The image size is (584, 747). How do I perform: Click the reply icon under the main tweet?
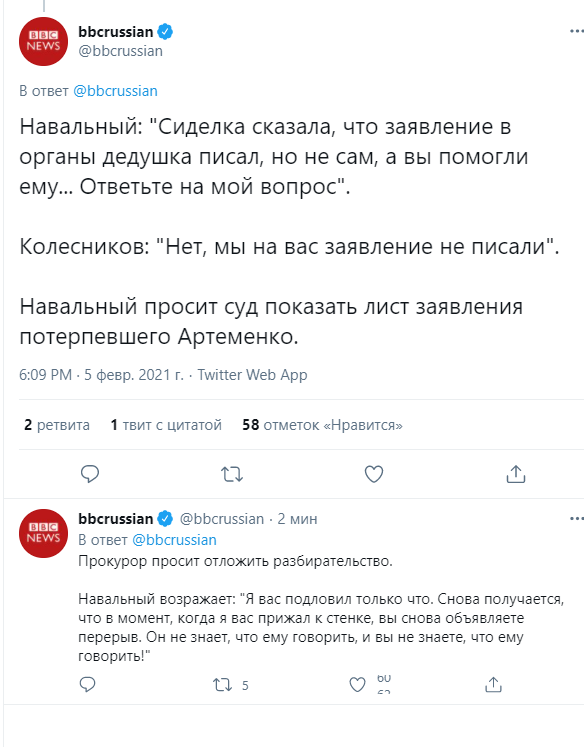(90, 474)
